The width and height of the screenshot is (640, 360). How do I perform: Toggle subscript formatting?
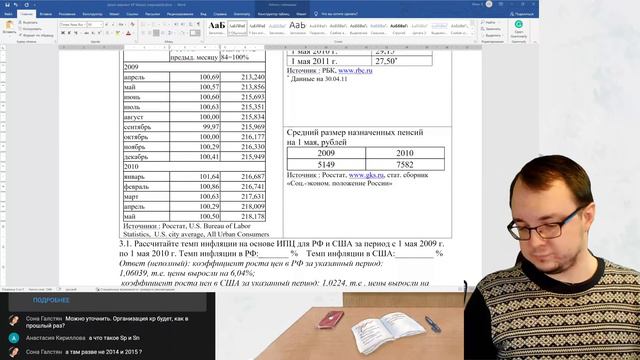93,33
